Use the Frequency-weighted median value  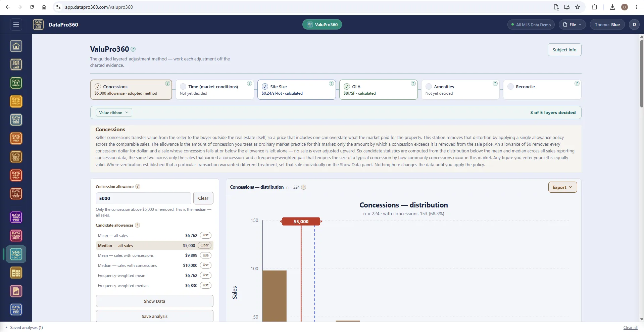[206, 285]
